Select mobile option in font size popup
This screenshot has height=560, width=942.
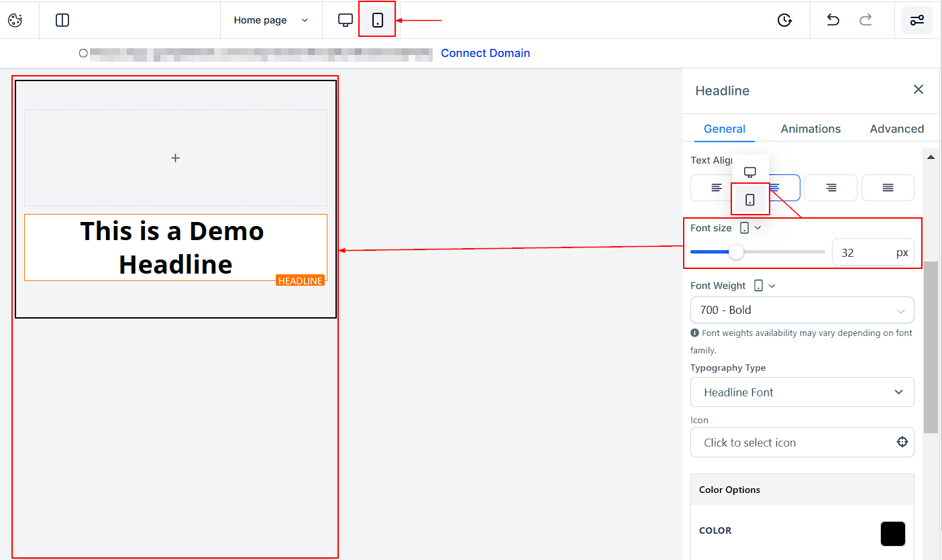click(750, 200)
